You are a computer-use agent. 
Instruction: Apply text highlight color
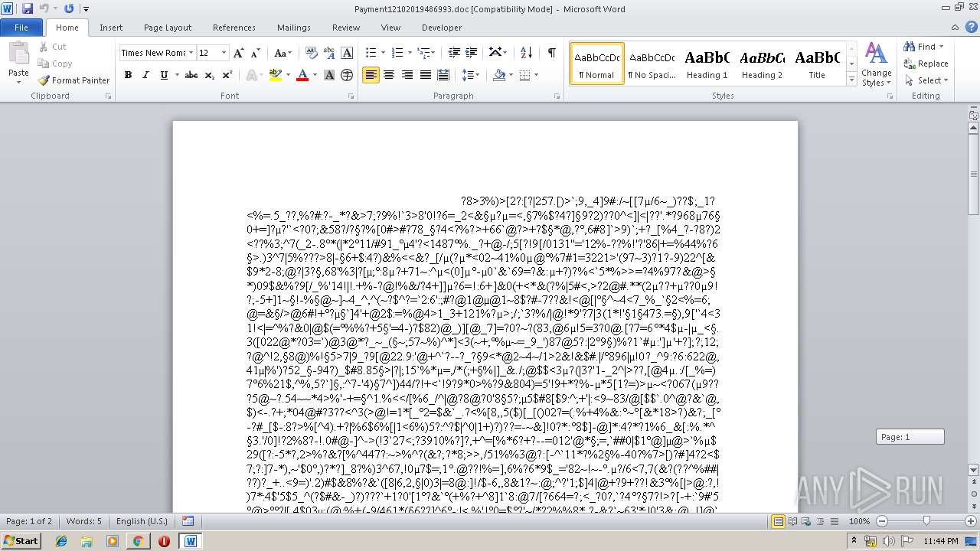[x=275, y=75]
